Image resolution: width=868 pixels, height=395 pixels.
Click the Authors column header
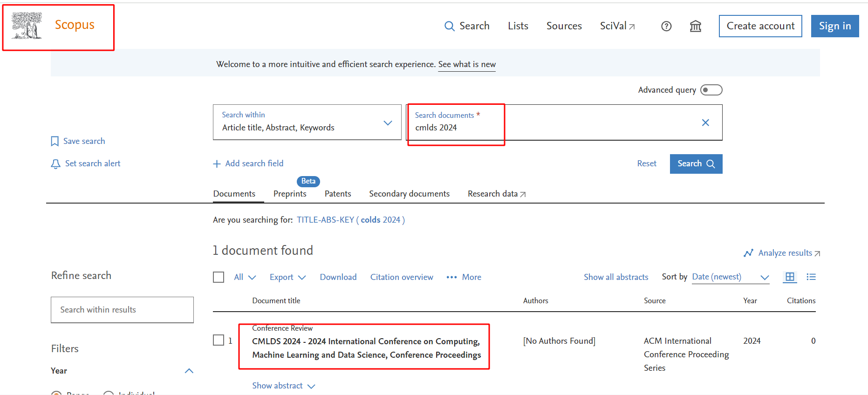pyautogui.click(x=535, y=301)
